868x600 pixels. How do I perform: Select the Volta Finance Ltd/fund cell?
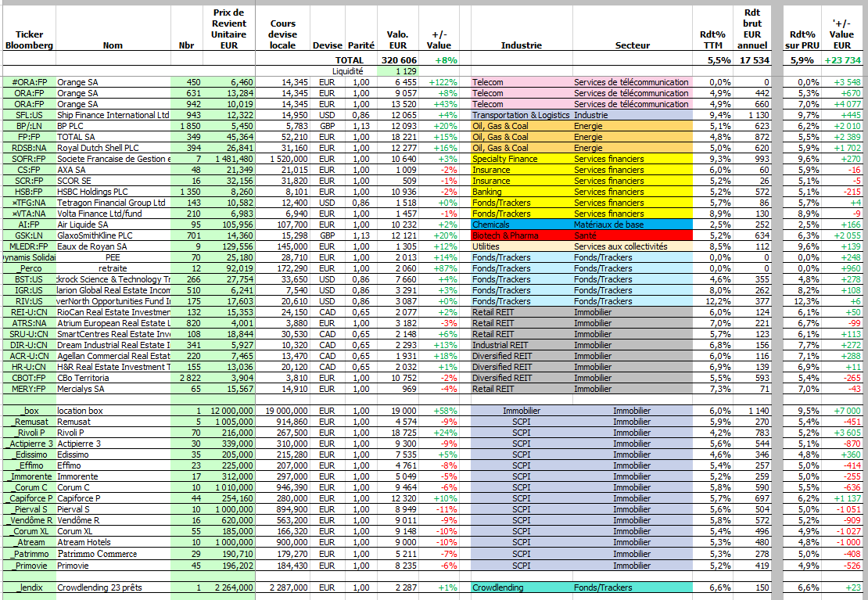(x=113, y=214)
